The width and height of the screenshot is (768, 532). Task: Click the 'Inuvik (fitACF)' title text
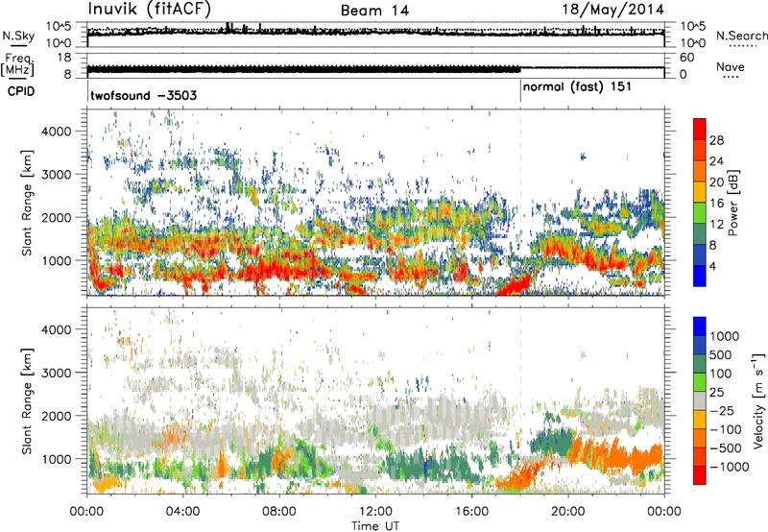[150, 9]
